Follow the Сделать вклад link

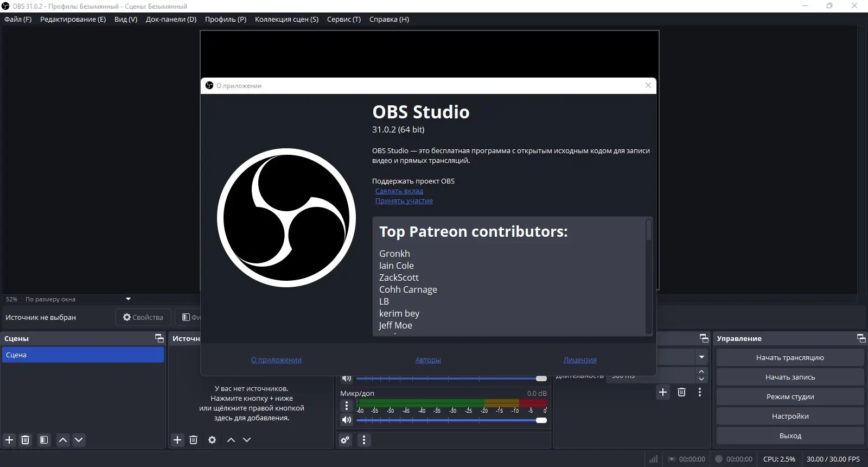pos(399,191)
